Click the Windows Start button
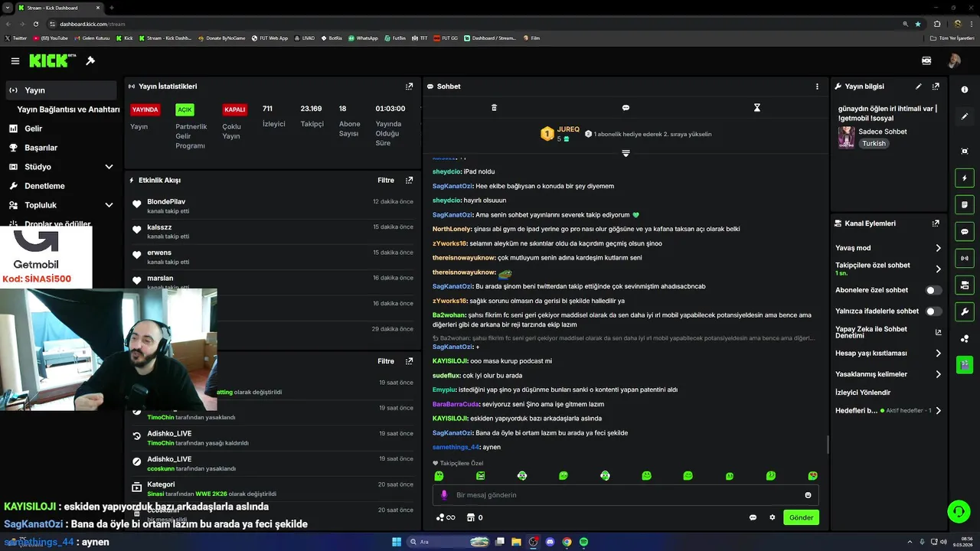This screenshot has height=551, width=980. pyautogui.click(x=397, y=542)
